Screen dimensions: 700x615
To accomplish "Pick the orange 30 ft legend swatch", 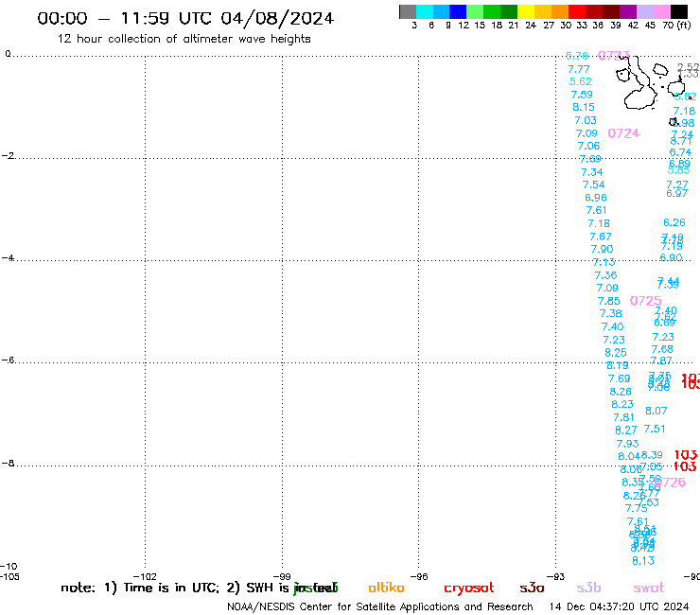I will tap(560, 11).
